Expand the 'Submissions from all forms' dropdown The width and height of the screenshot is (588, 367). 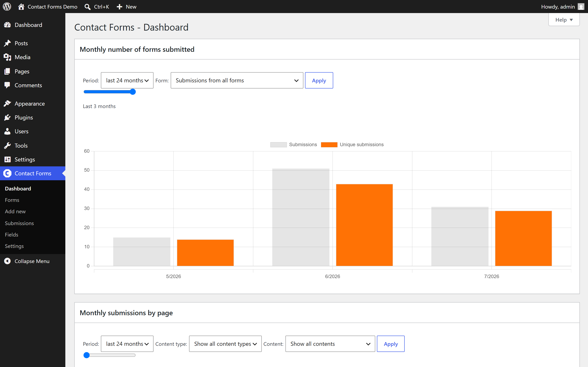tap(237, 80)
